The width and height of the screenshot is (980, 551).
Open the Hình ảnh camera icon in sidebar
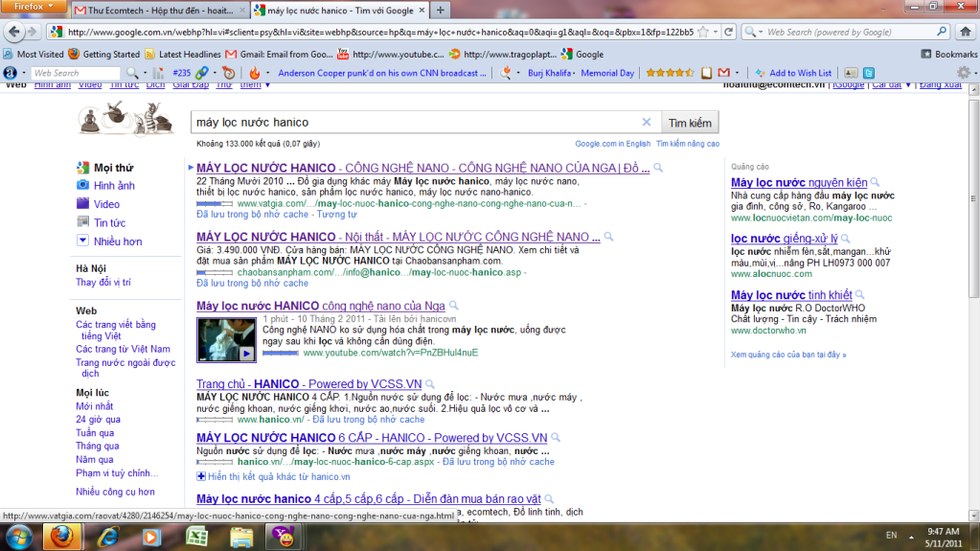(82, 185)
